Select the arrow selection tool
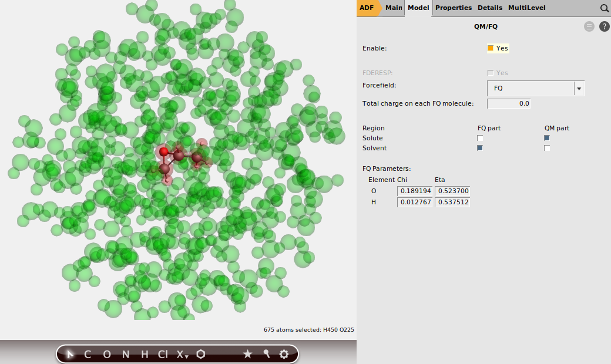The image size is (611, 364). pyautogui.click(x=69, y=354)
